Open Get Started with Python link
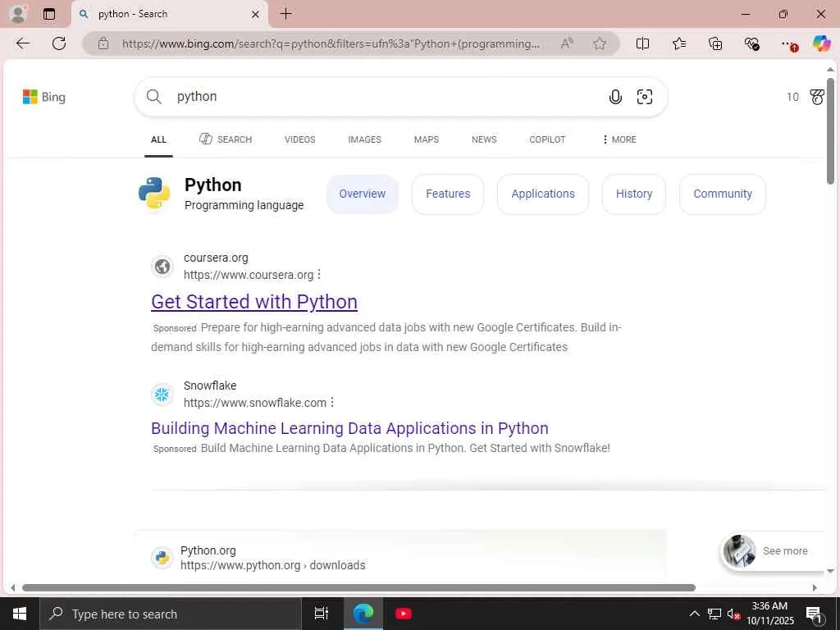Viewport: 840px width, 630px height. click(254, 302)
